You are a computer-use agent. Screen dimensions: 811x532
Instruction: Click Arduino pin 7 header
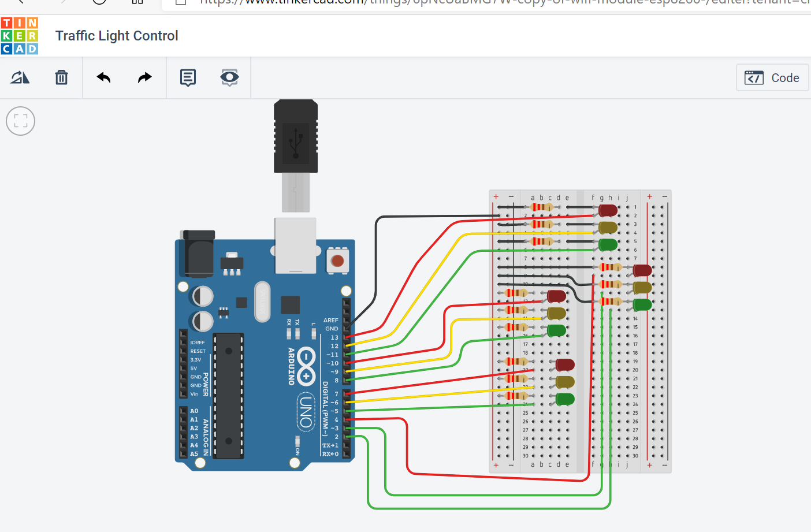point(347,394)
